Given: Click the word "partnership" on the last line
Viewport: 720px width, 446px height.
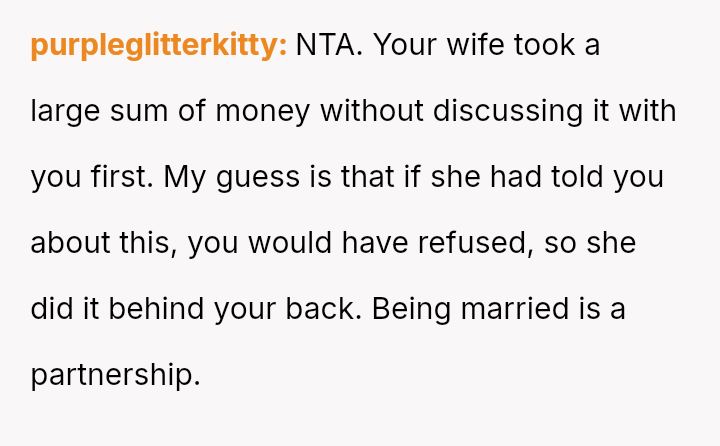Looking at the screenshot, I should [x=113, y=374].
